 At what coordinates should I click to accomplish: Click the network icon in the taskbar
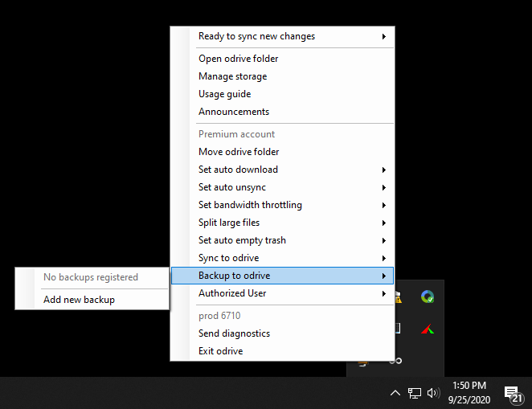click(x=415, y=393)
